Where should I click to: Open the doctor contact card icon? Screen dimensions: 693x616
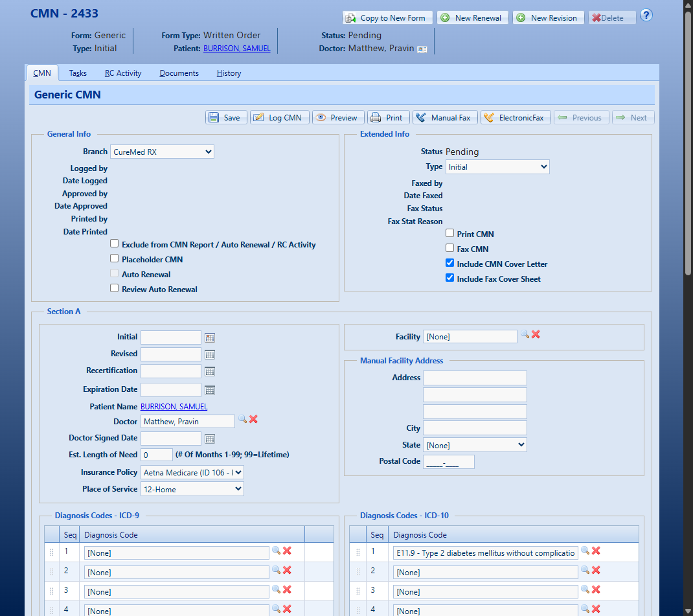(x=422, y=49)
